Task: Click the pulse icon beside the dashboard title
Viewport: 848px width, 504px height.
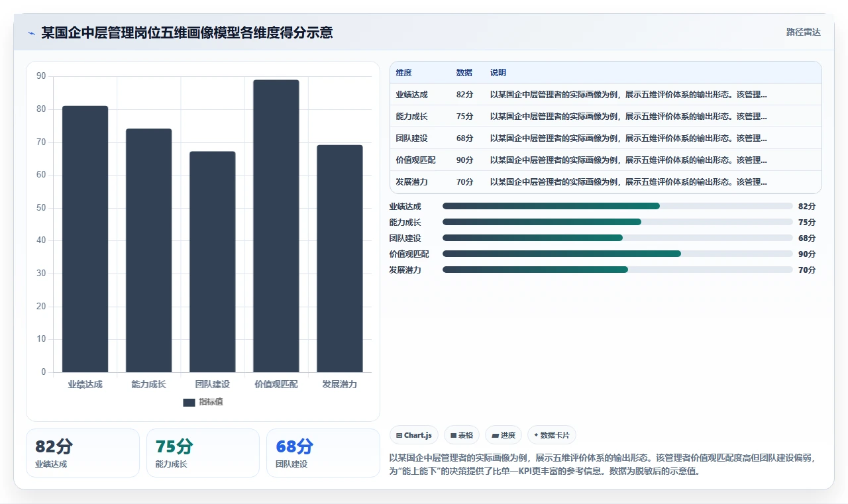Action: [32, 33]
